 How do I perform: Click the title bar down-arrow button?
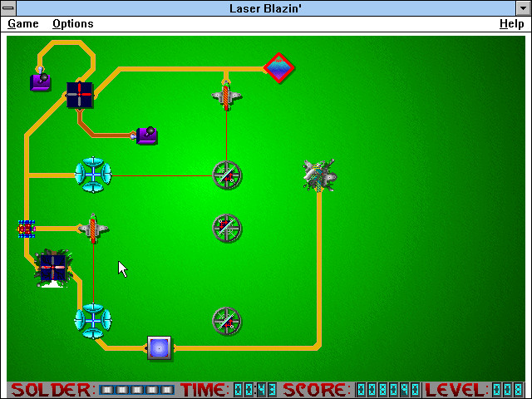524,8
